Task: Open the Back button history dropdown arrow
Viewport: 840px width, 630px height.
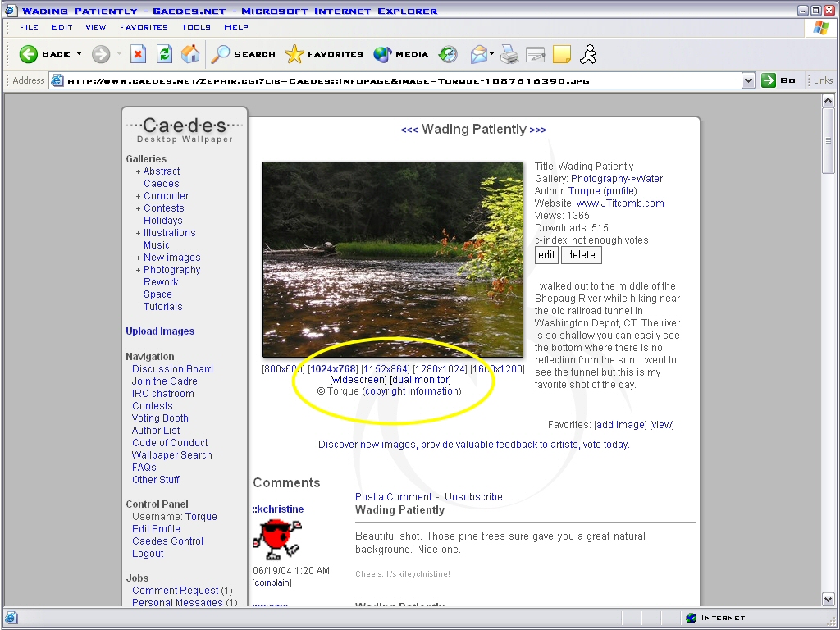Action: pyautogui.click(x=80, y=54)
